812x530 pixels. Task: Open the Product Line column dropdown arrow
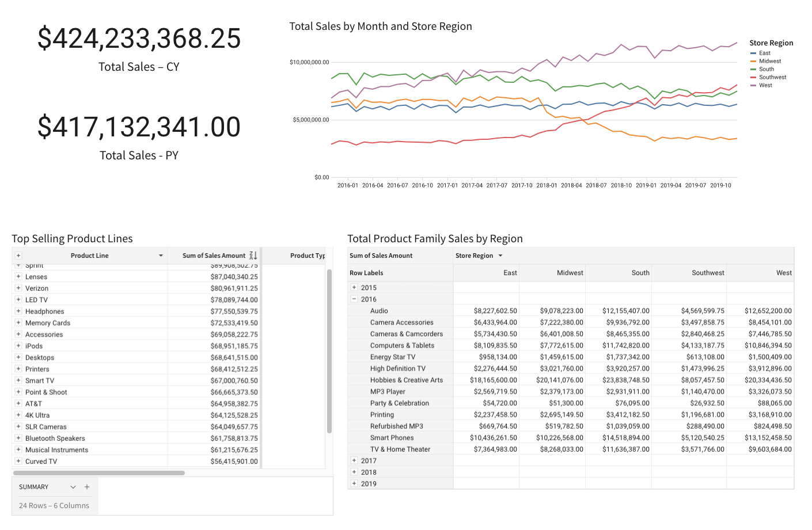tap(161, 256)
